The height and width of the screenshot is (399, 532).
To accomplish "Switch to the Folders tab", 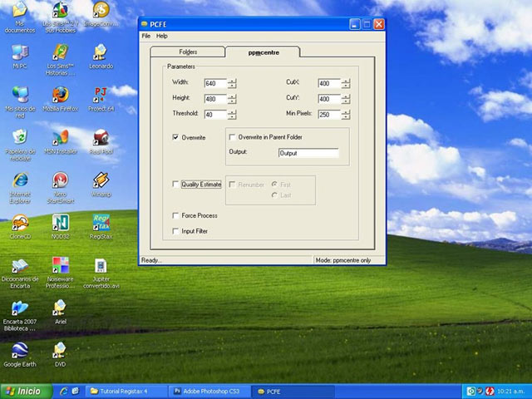I will pyautogui.click(x=188, y=52).
